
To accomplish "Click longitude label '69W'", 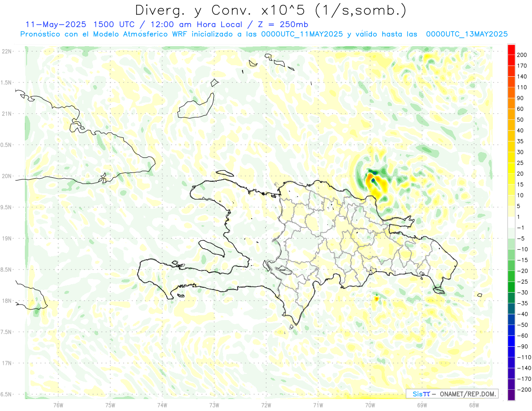I will pyautogui.click(x=422, y=405).
